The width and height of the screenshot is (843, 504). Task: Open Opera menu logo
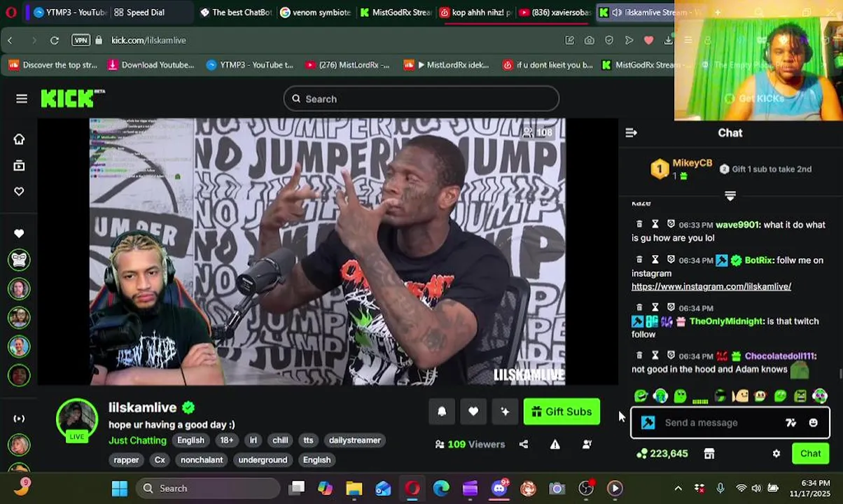[x=11, y=12]
